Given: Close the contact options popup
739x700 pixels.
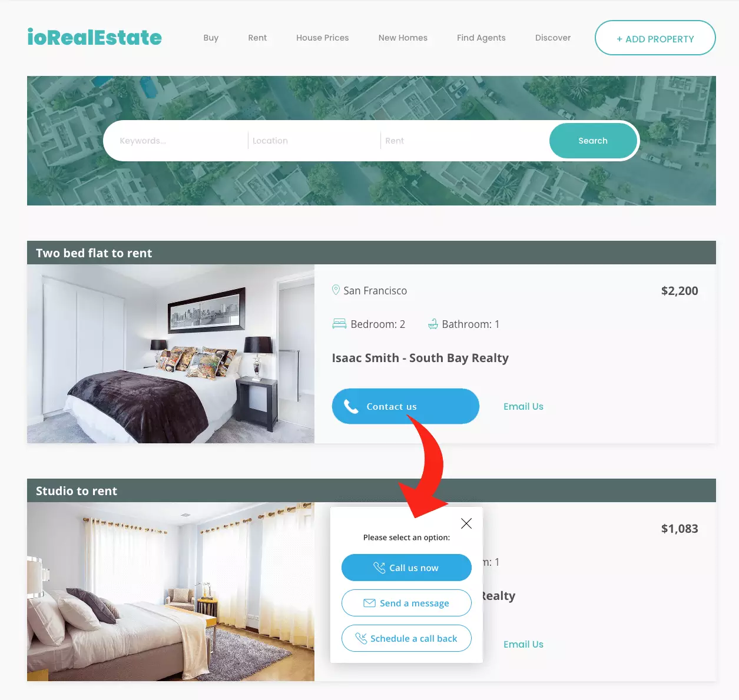Looking at the screenshot, I should 466,523.
